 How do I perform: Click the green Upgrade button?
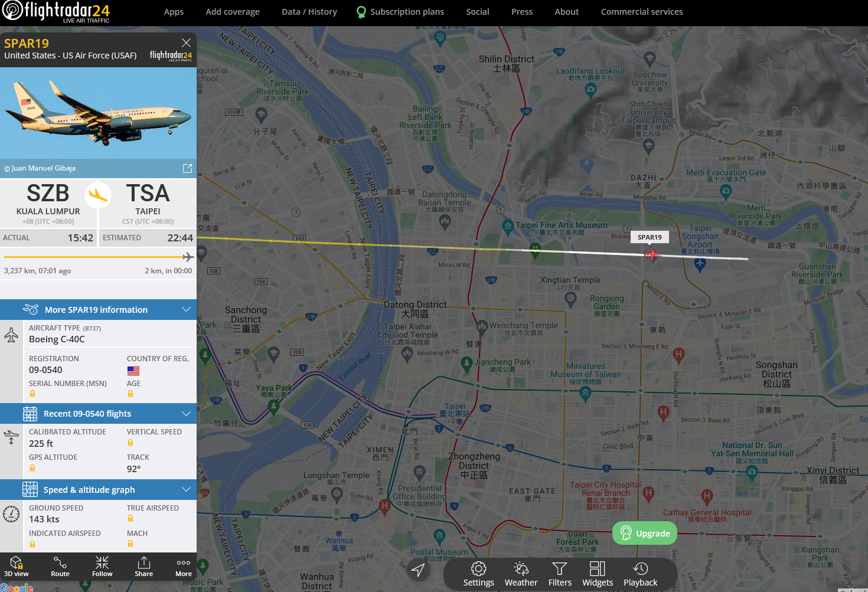click(645, 533)
